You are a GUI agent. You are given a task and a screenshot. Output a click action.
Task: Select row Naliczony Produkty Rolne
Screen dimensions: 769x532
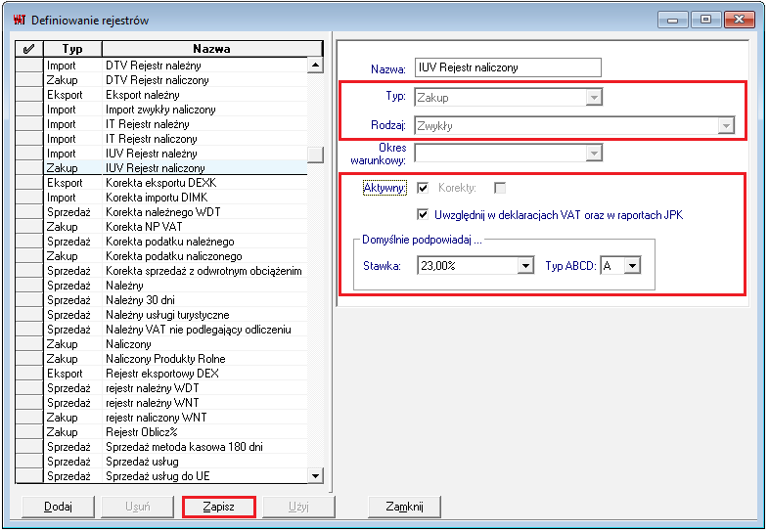(161, 359)
